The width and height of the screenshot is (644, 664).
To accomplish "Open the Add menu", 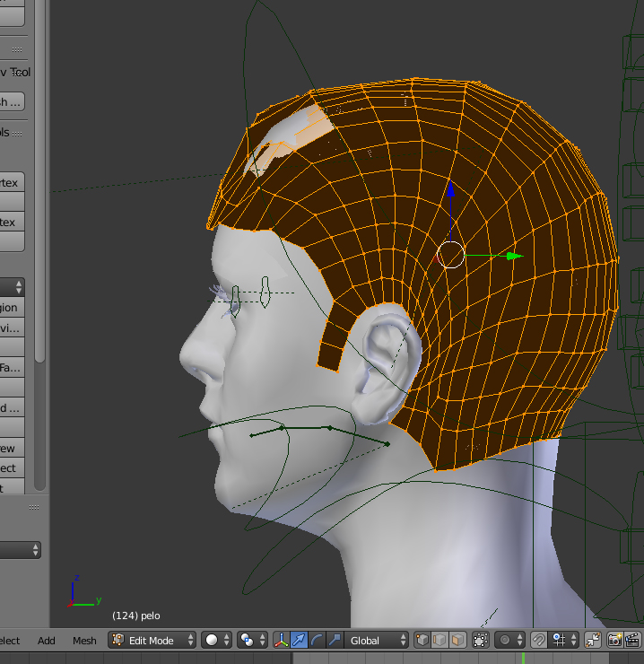I will click(46, 641).
